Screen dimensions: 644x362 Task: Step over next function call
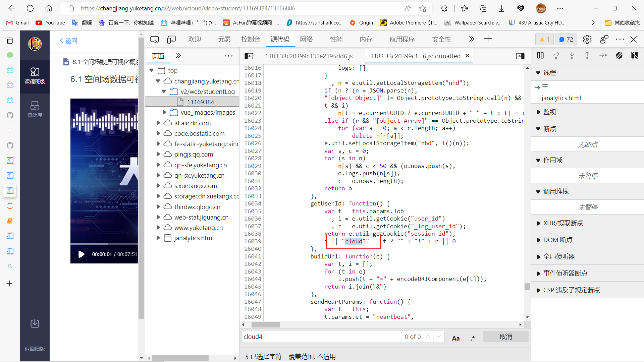pyautogui.click(x=556, y=55)
